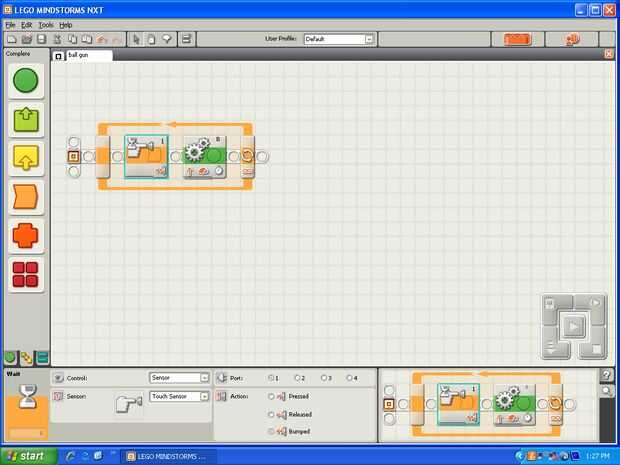This screenshot has height=465, width=620.
Task: Open the green circle Common blocks group
Action: click(x=26, y=81)
